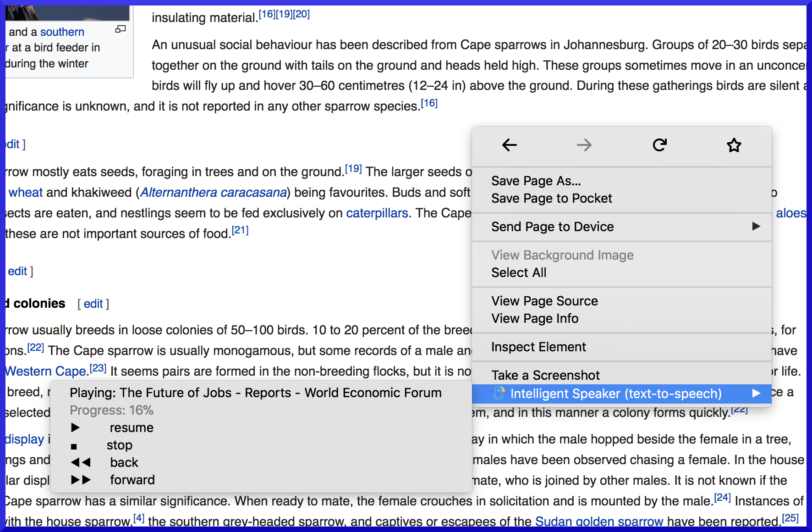Expand Intelligent Speaker submenu arrow
The image size is (812, 532).
click(x=756, y=393)
